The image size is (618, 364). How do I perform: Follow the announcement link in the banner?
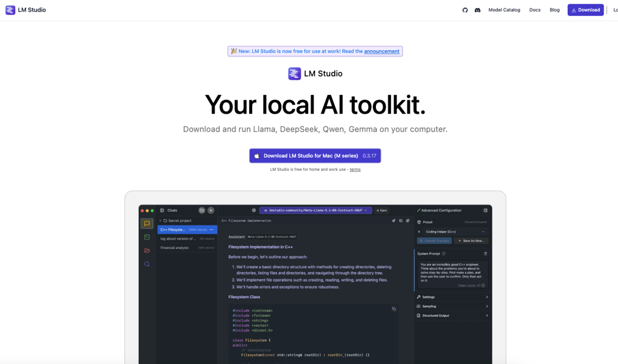pos(381,51)
